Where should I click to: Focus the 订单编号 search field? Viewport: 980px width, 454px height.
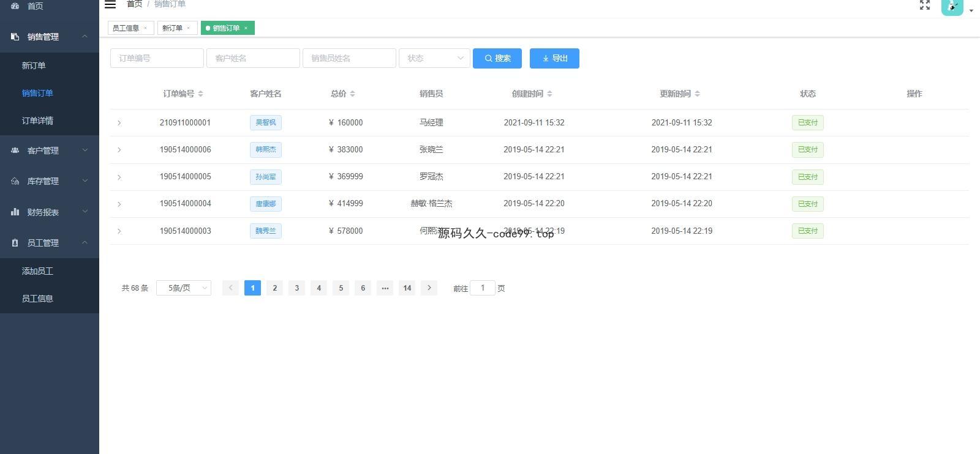(x=157, y=58)
